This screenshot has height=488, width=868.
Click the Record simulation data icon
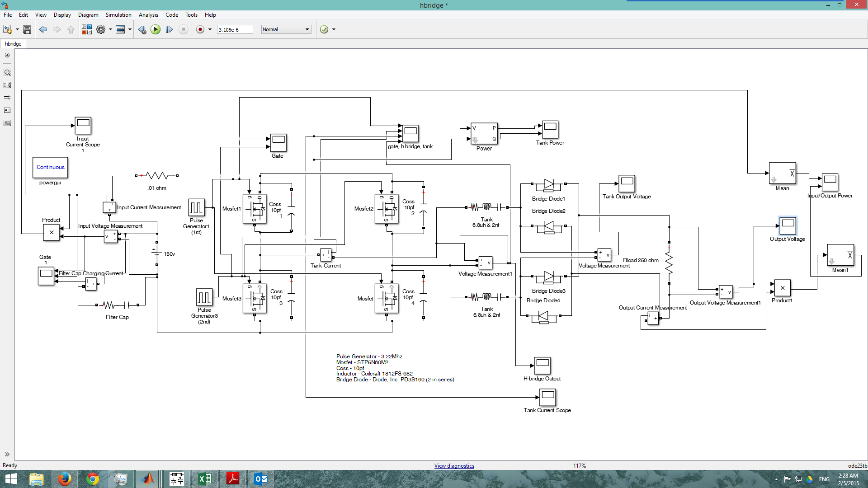pyautogui.click(x=200, y=29)
